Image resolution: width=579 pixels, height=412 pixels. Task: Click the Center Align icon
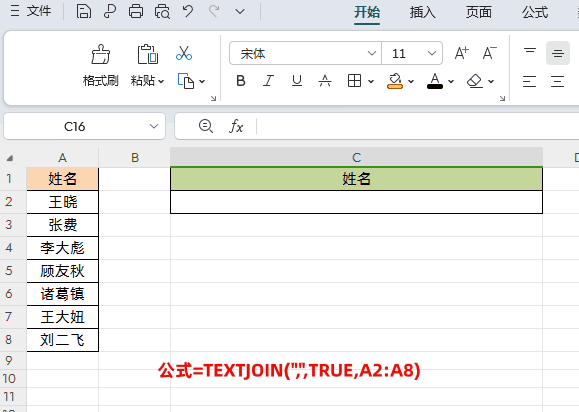point(558,81)
